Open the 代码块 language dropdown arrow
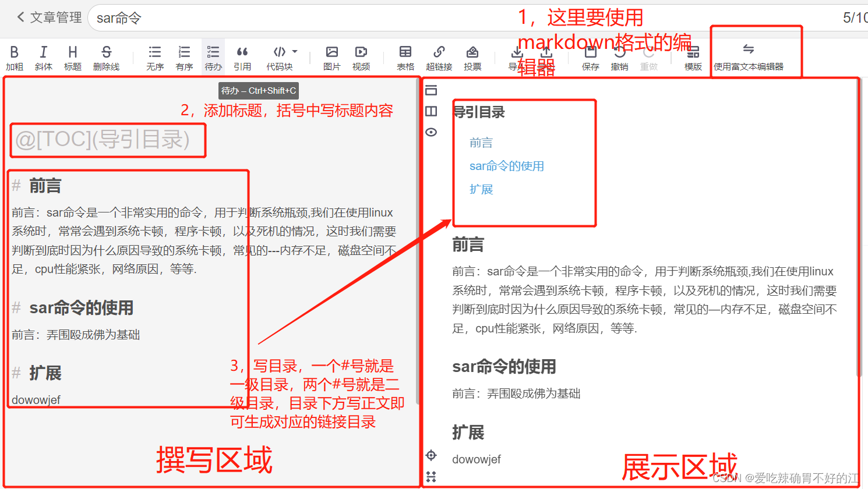Viewport: 868px width, 489px height. (x=295, y=52)
